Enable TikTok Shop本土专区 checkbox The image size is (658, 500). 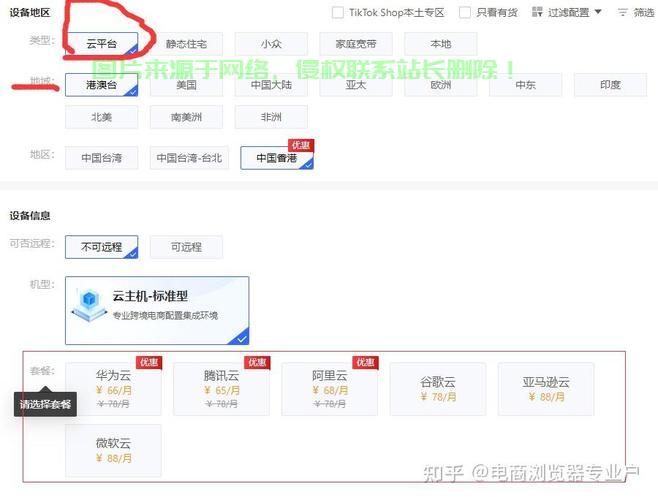337,13
